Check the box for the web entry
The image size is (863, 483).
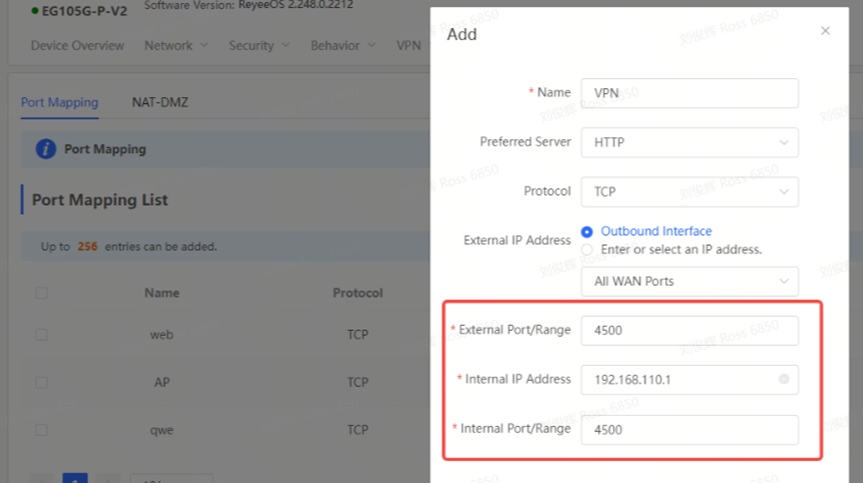point(41,335)
